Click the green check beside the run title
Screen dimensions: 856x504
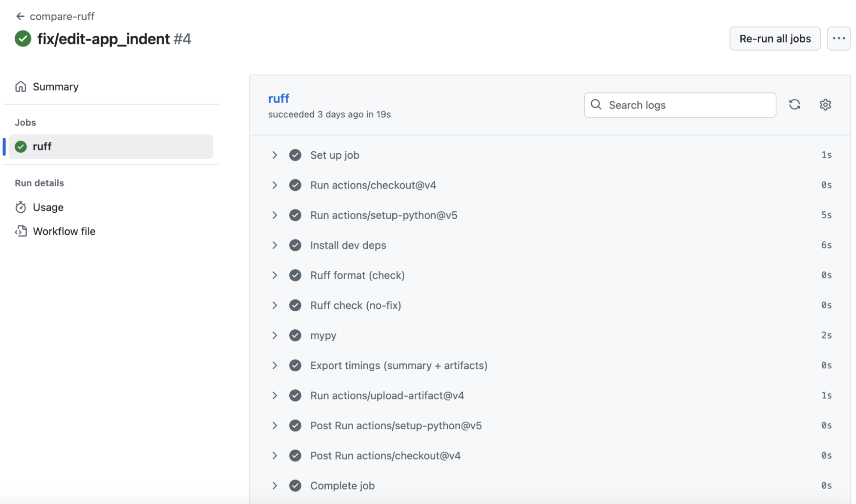point(23,39)
